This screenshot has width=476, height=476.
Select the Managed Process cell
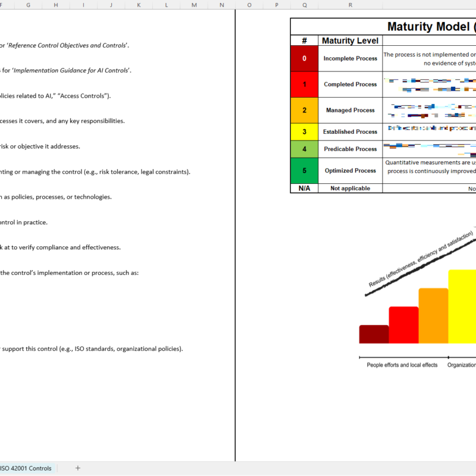point(350,110)
